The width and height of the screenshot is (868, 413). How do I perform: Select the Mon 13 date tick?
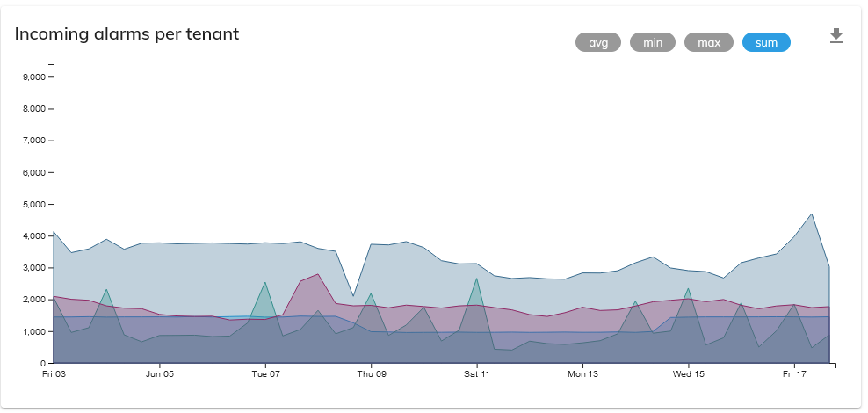click(x=582, y=373)
